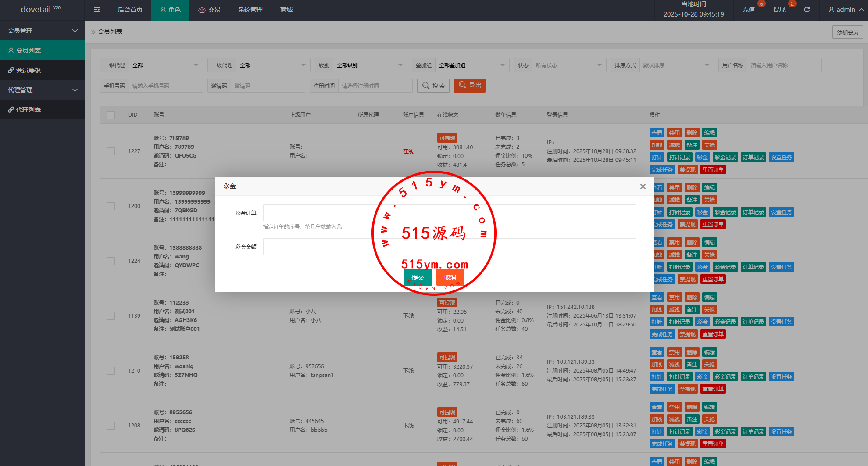Toggle the select-all checkbox in table header
The height and width of the screenshot is (466, 868).
[111, 115]
